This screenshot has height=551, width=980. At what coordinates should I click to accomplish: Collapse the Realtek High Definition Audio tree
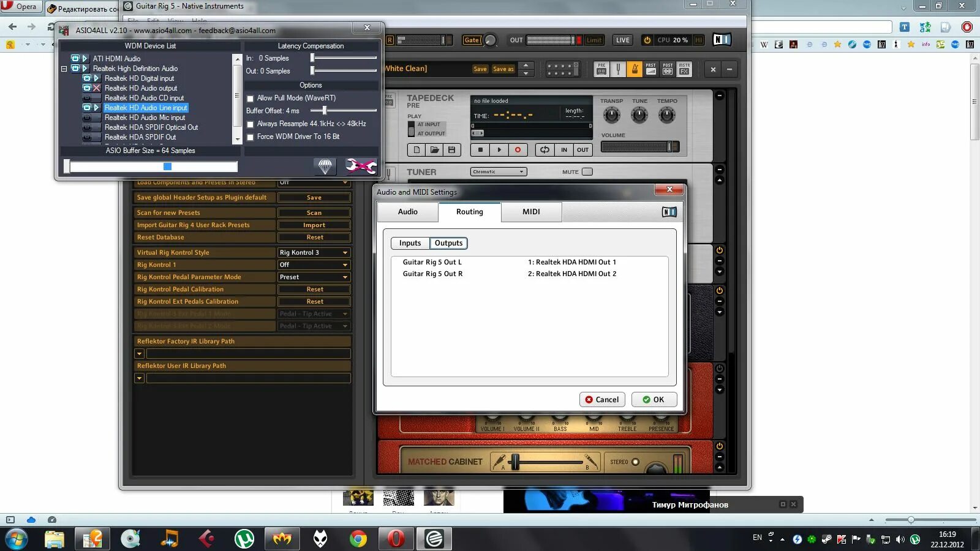(64, 69)
